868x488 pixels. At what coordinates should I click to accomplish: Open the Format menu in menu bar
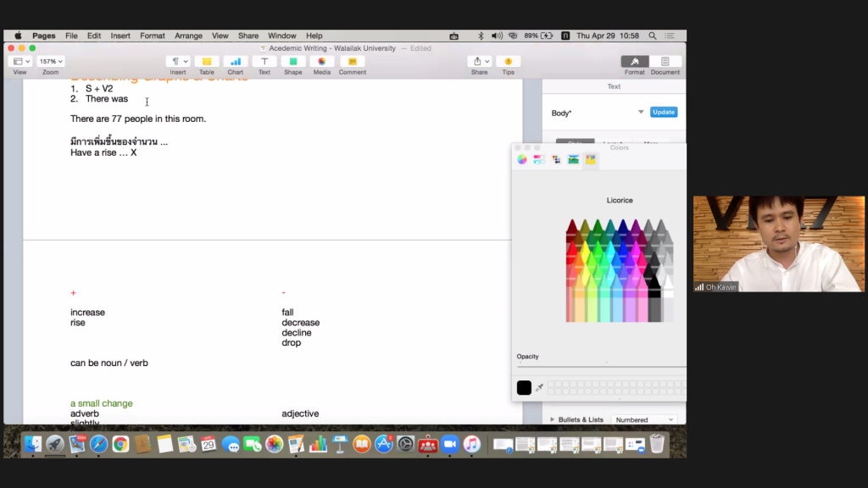click(x=153, y=36)
